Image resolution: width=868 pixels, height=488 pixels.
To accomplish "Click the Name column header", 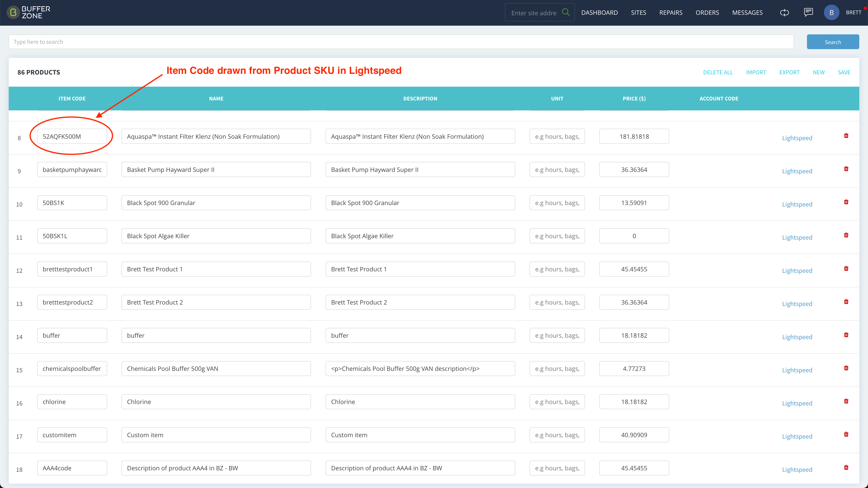I will point(216,99).
